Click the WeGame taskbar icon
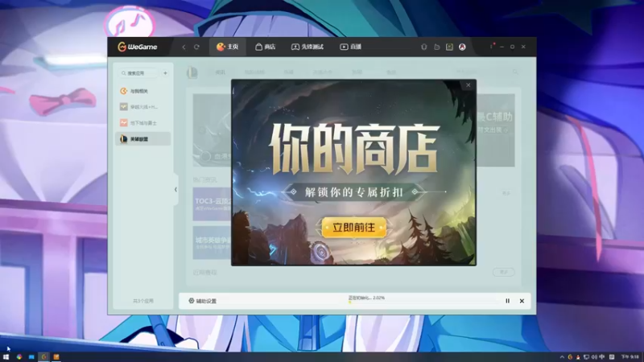 43,357
